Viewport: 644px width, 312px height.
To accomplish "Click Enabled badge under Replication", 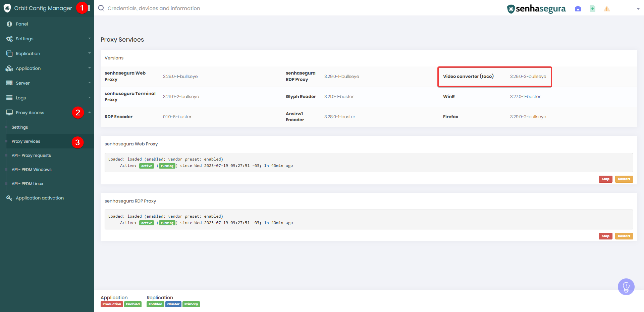I will coord(155,304).
